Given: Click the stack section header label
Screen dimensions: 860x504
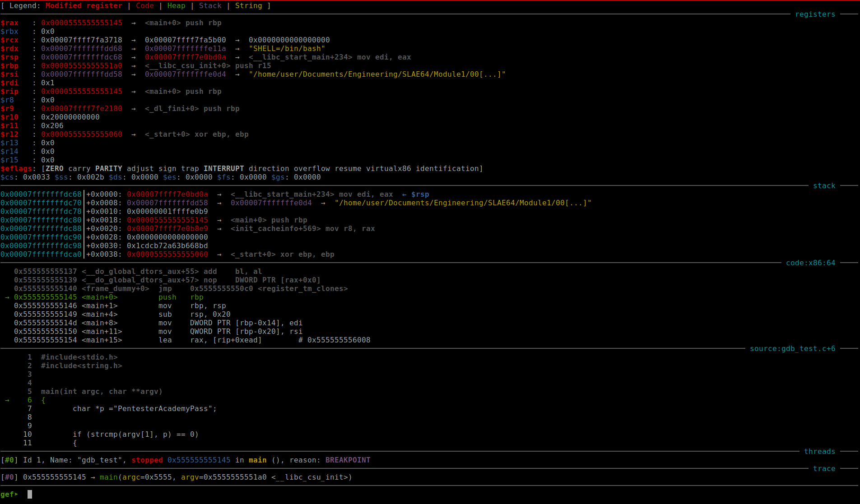Looking at the screenshot, I should (824, 186).
